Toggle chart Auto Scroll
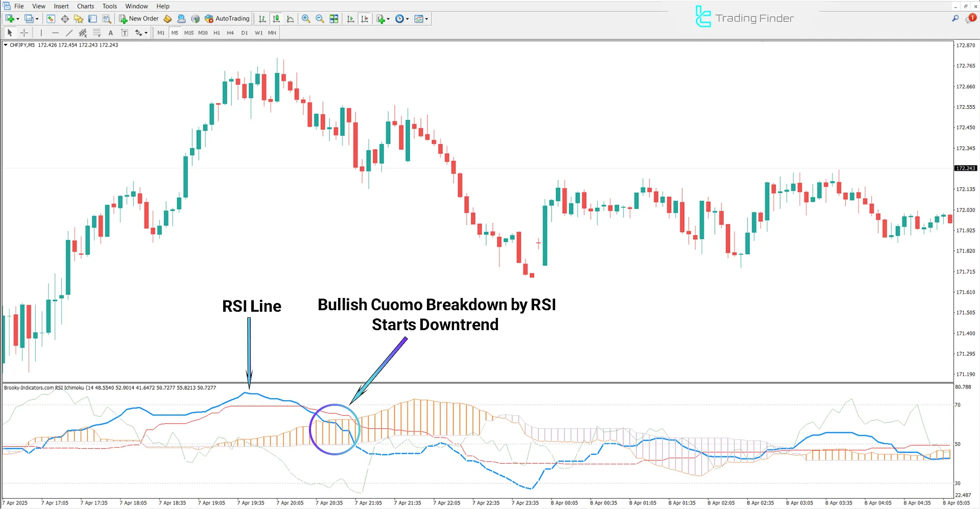This screenshot has height=509, width=980. [x=350, y=19]
